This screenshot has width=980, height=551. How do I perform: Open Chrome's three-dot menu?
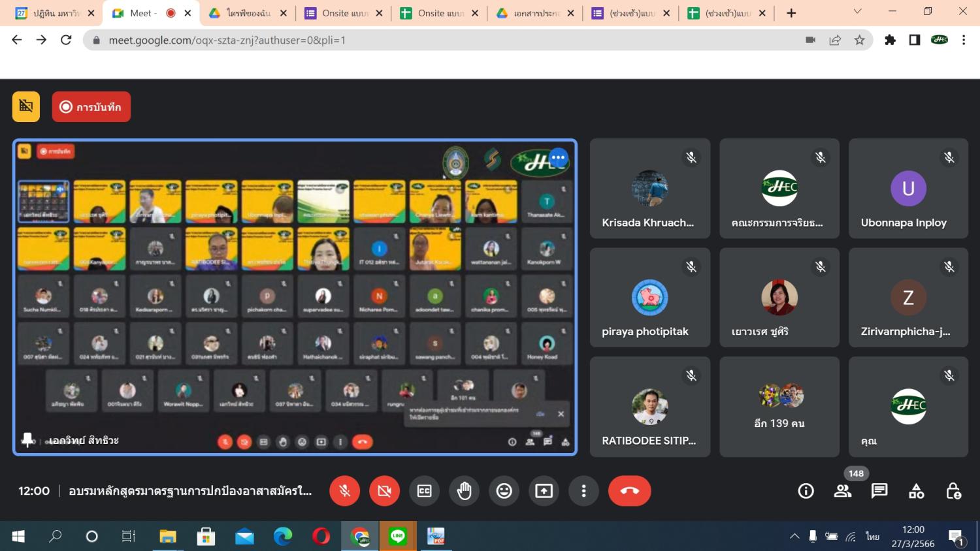pyautogui.click(x=964, y=40)
